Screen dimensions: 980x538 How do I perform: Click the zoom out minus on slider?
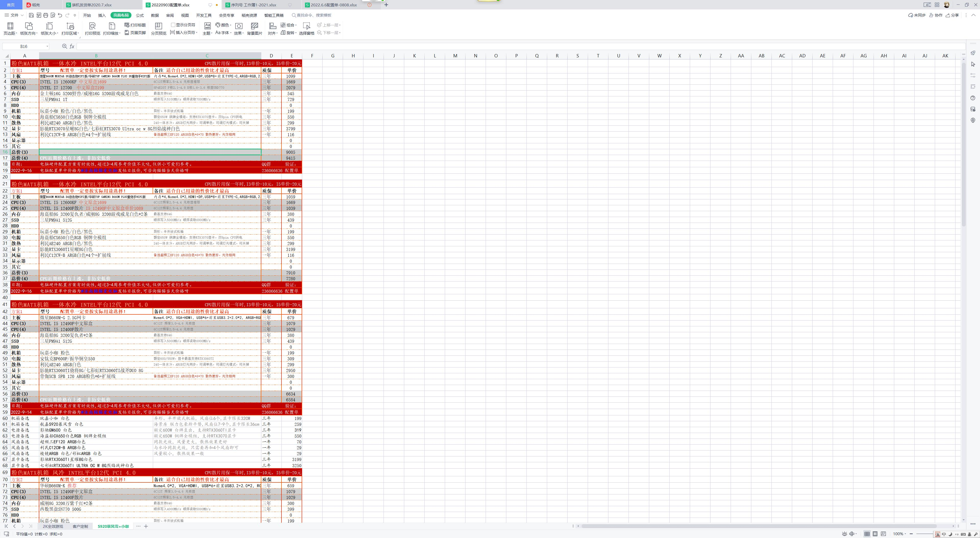[x=911, y=534]
